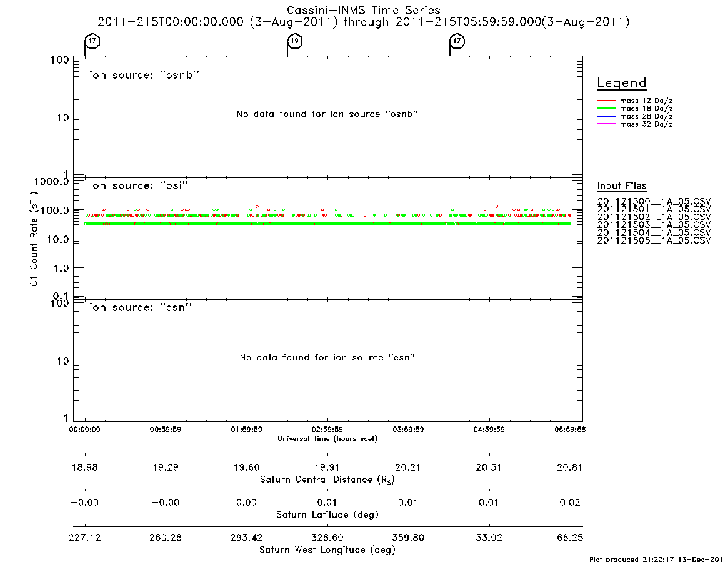This screenshot has height=562, width=728.
Task: Click the 'Legend' heading
Action: tap(622, 83)
